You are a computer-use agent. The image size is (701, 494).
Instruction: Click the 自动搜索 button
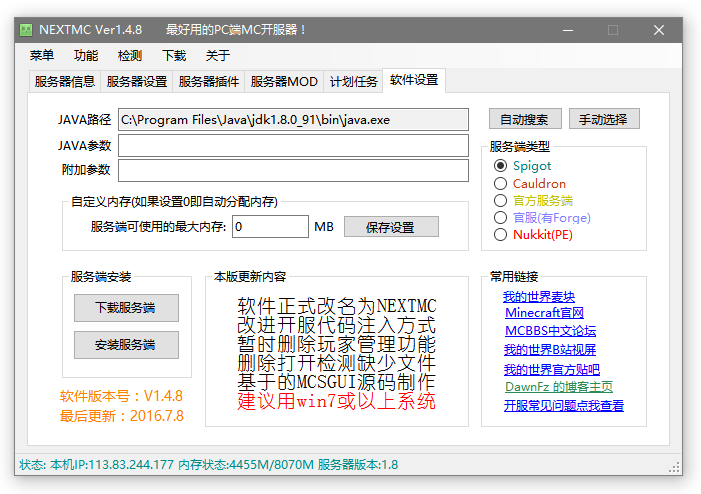click(x=525, y=119)
